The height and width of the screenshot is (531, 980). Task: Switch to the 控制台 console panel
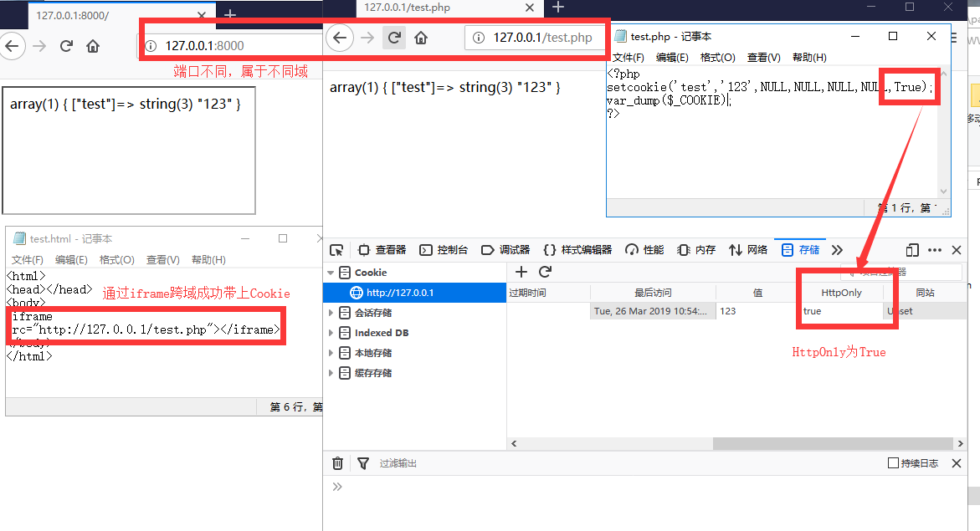click(444, 250)
